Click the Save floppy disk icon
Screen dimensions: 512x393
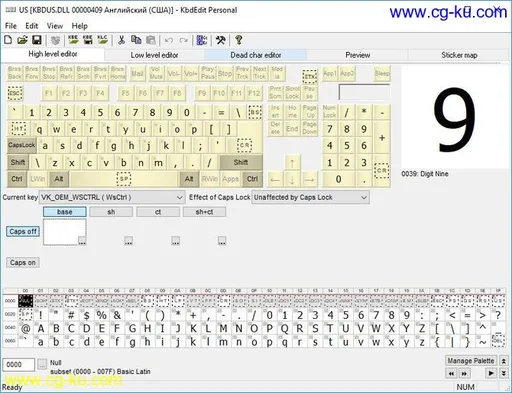(x=37, y=40)
